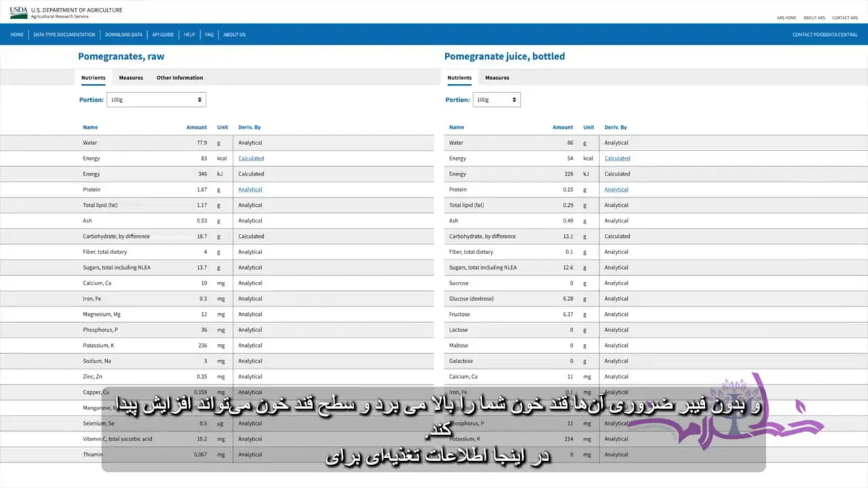Select 'Carbohydrate, by difference' in raw table
Viewport: 868px width, 488px height.
click(x=217, y=237)
